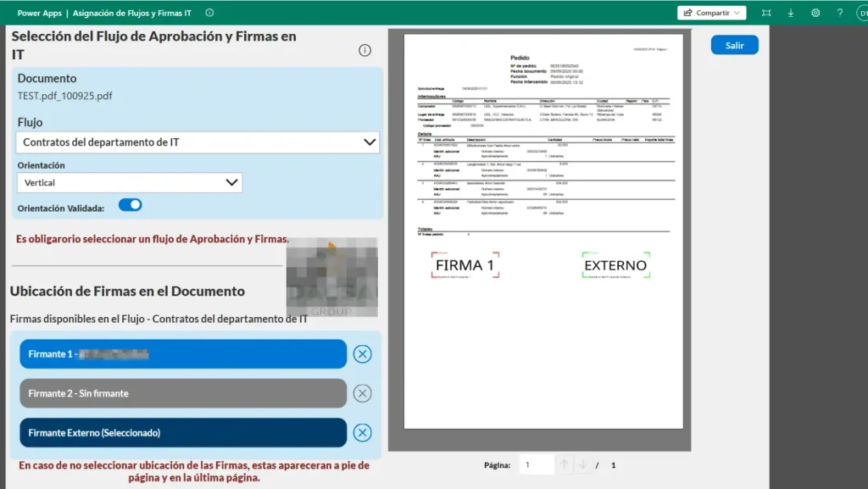Screen dimensions: 868x489
Task: Click the Power Apps menu label
Action: pyautogui.click(x=39, y=13)
